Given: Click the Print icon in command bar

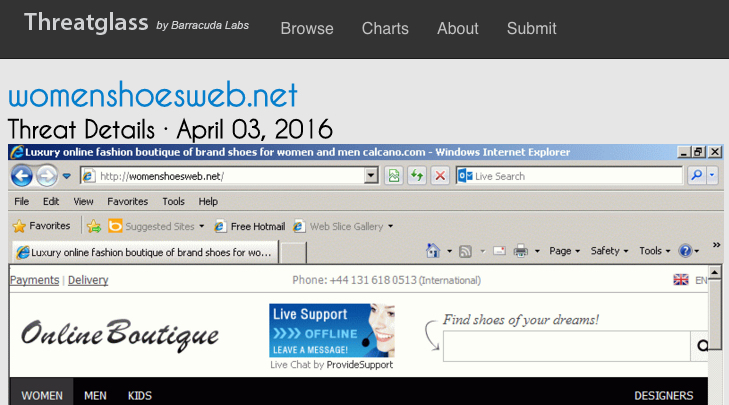Looking at the screenshot, I should (x=520, y=251).
